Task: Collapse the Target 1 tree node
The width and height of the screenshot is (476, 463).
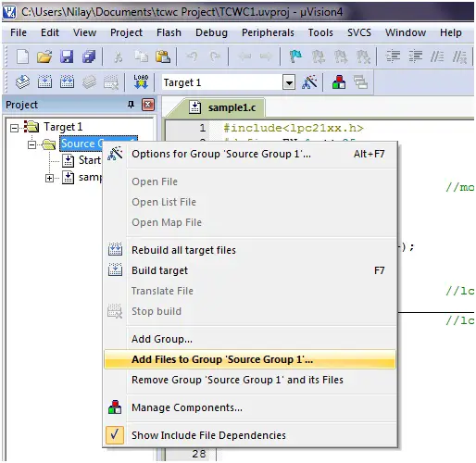Action: 14,128
